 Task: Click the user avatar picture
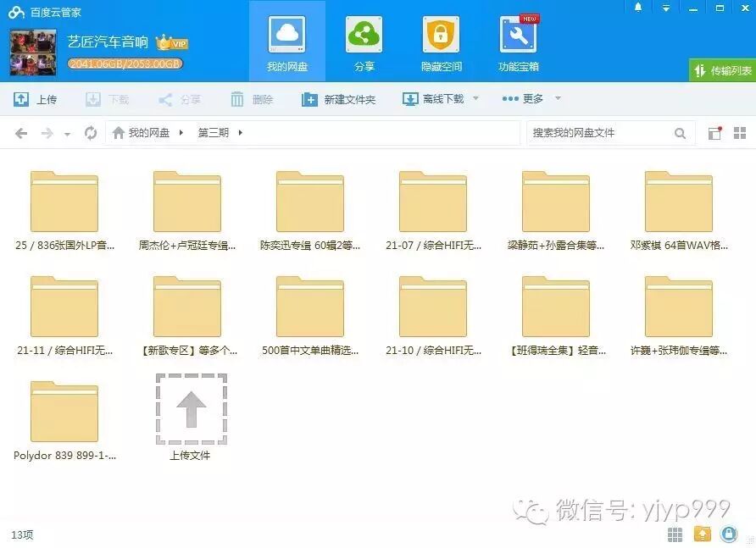[x=33, y=53]
